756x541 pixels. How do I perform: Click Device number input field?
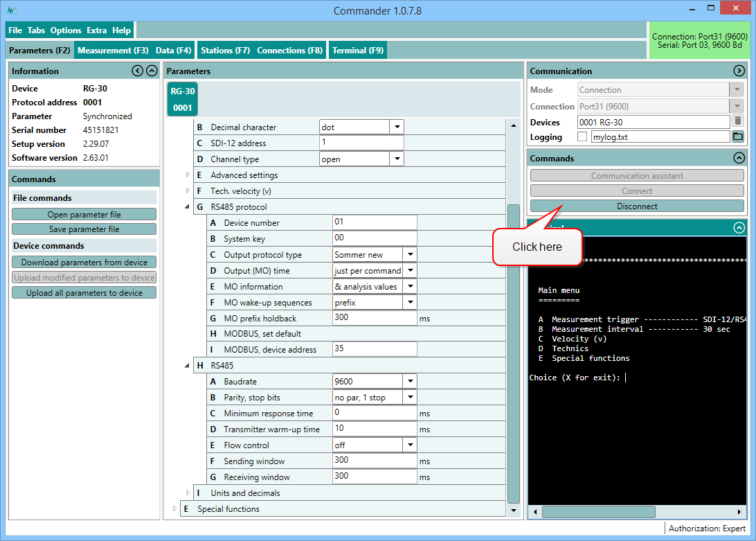click(x=375, y=222)
